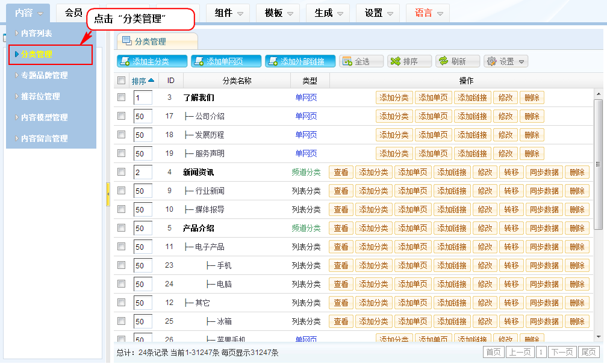Click the 排序 toolbar button
Viewport: 607px width, 364px height.
click(x=409, y=61)
